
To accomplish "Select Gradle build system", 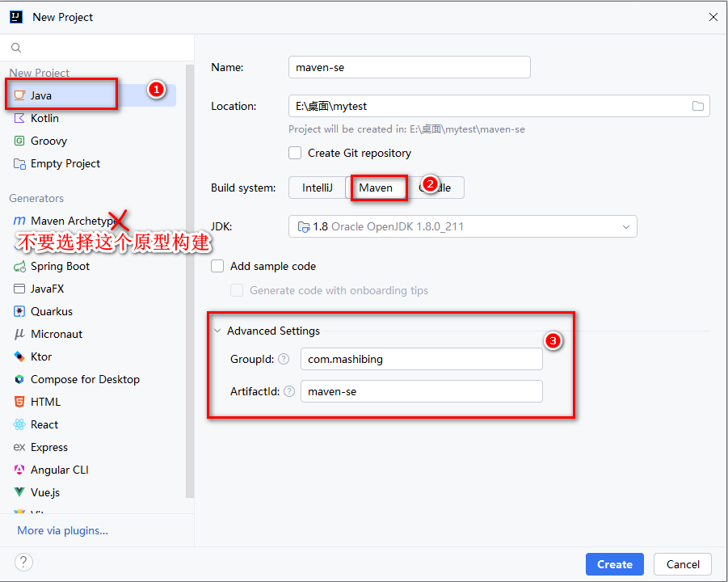I will pyautogui.click(x=436, y=188).
